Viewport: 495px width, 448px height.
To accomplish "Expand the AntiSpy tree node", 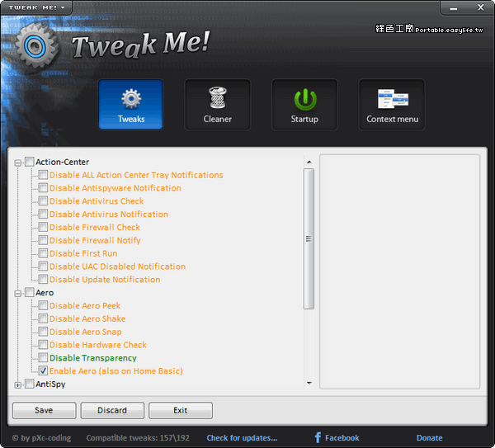I will pyautogui.click(x=18, y=385).
